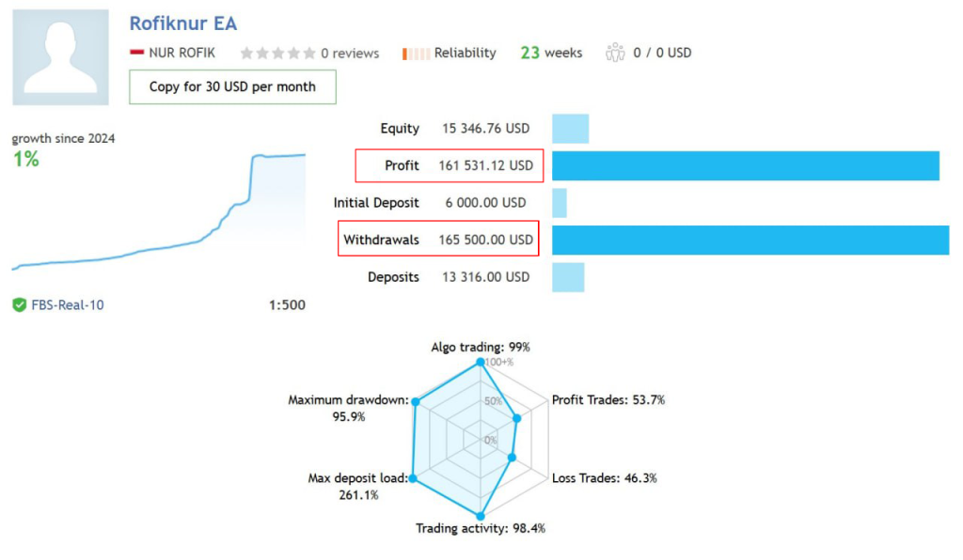Click the green verified shield icon
The image size is (963, 560).
tap(20, 304)
